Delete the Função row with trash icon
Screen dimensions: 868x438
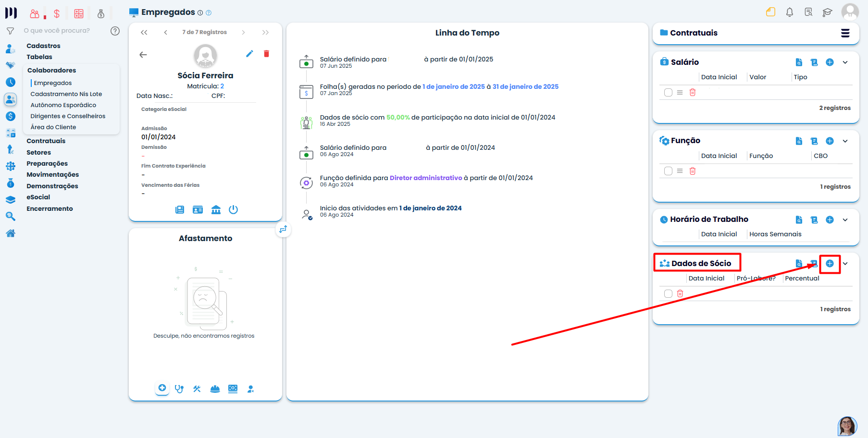(x=693, y=171)
